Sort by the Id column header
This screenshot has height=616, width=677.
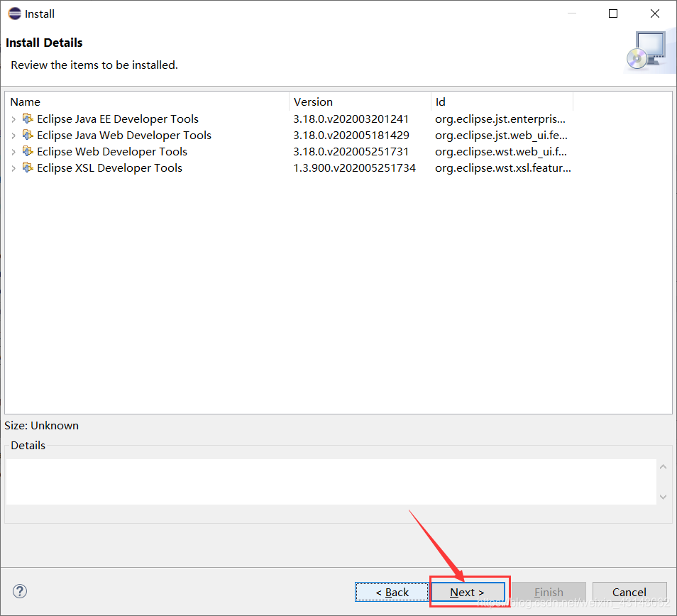(x=502, y=102)
